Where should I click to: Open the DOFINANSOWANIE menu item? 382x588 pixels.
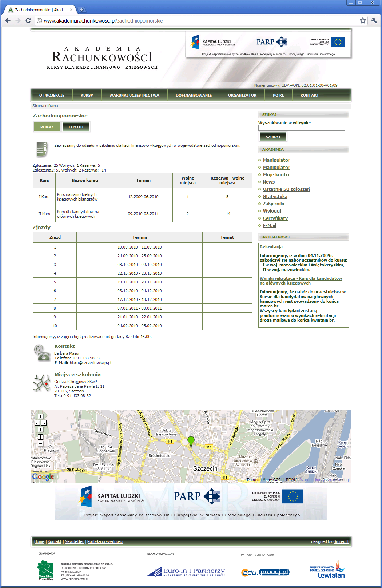(194, 96)
